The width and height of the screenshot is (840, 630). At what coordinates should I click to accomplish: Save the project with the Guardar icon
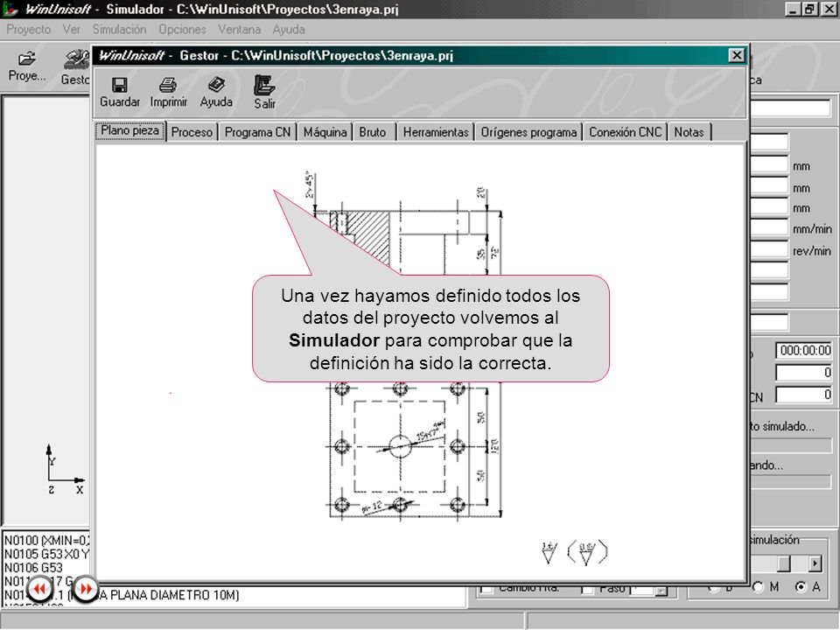pos(120,92)
